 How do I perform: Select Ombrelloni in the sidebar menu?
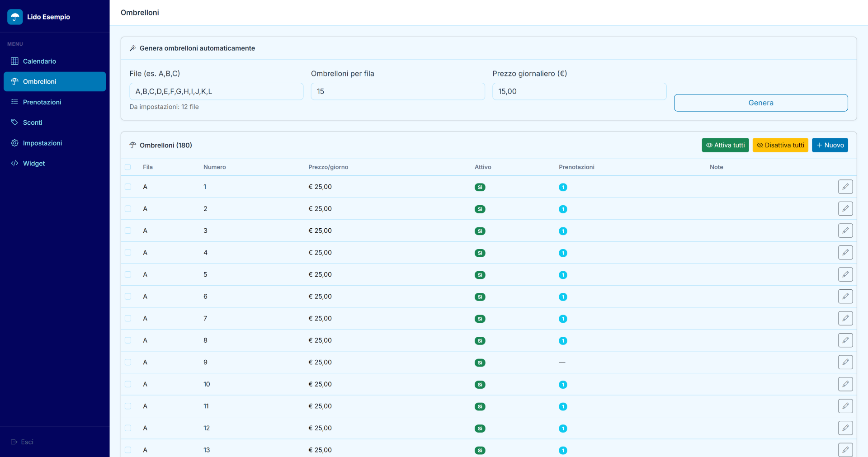(55, 81)
